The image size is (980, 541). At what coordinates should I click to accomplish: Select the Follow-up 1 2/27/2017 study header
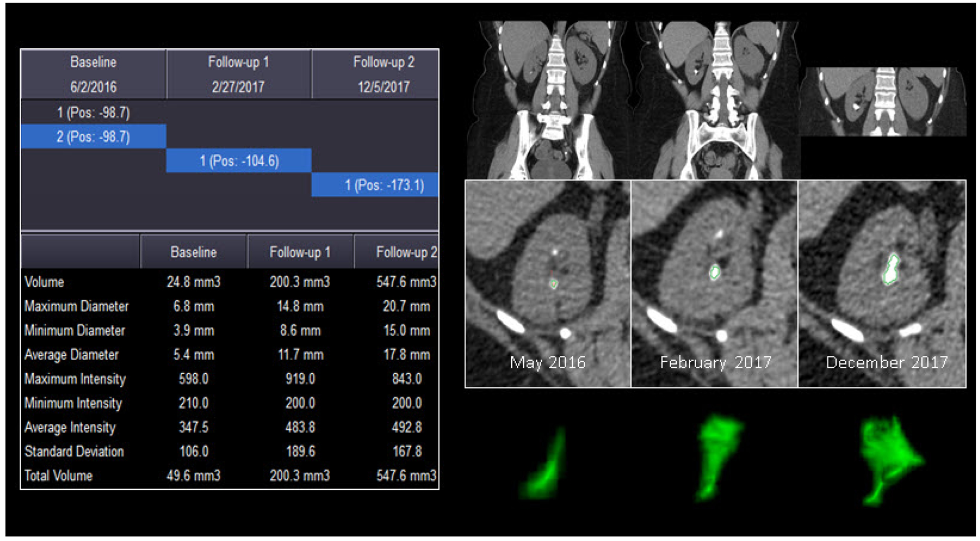(238, 74)
